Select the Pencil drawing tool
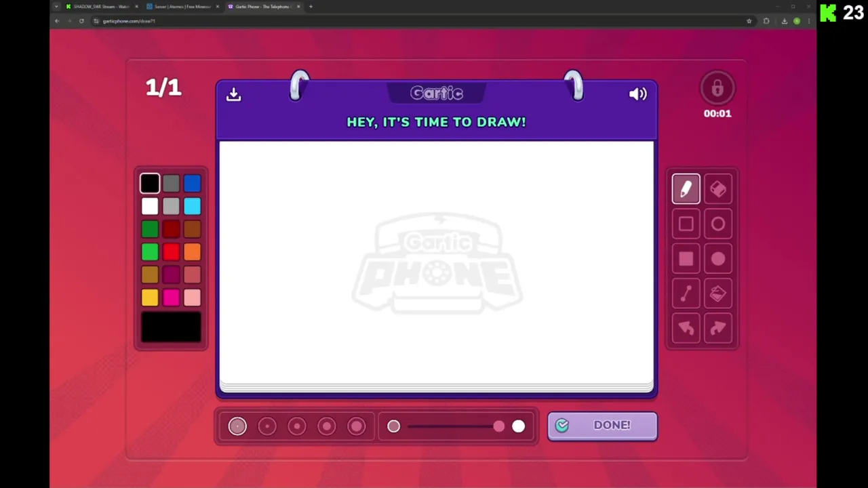 click(686, 189)
